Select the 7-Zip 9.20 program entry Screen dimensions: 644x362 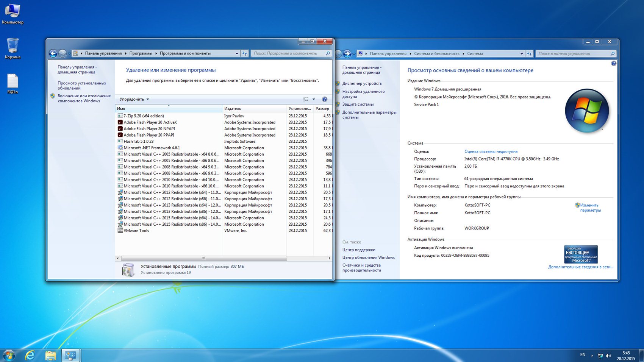224,116
